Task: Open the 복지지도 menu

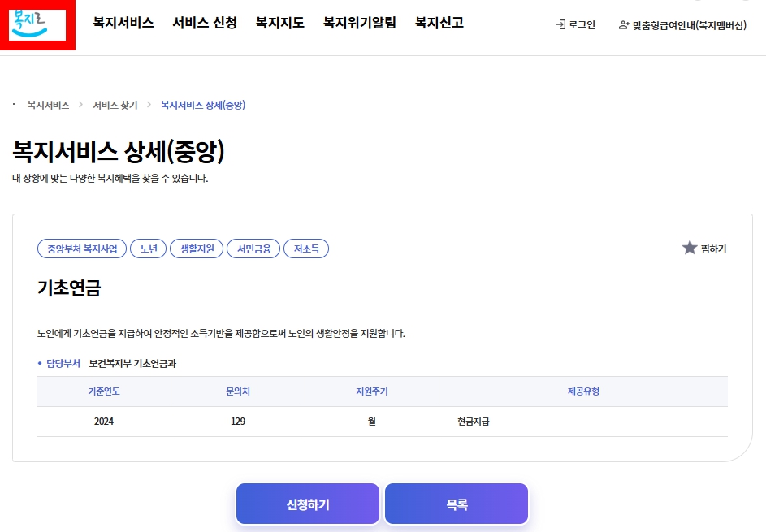Action: point(280,23)
